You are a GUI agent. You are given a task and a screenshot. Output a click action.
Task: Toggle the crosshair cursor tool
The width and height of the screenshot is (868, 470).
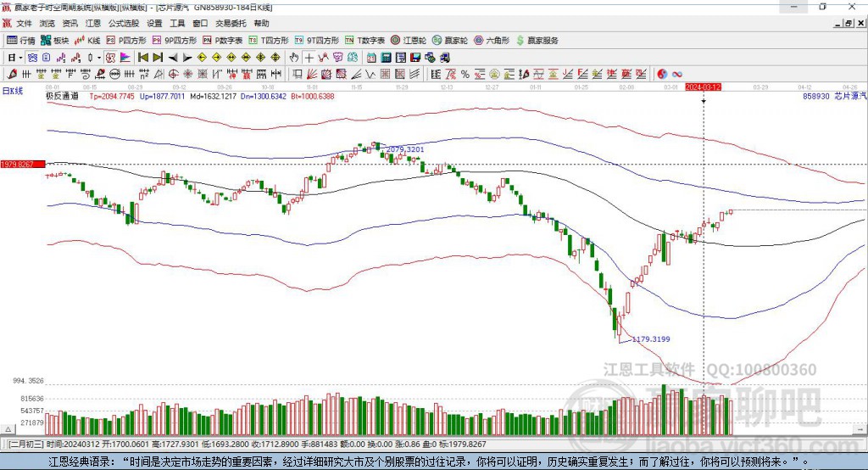[x=309, y=58]
